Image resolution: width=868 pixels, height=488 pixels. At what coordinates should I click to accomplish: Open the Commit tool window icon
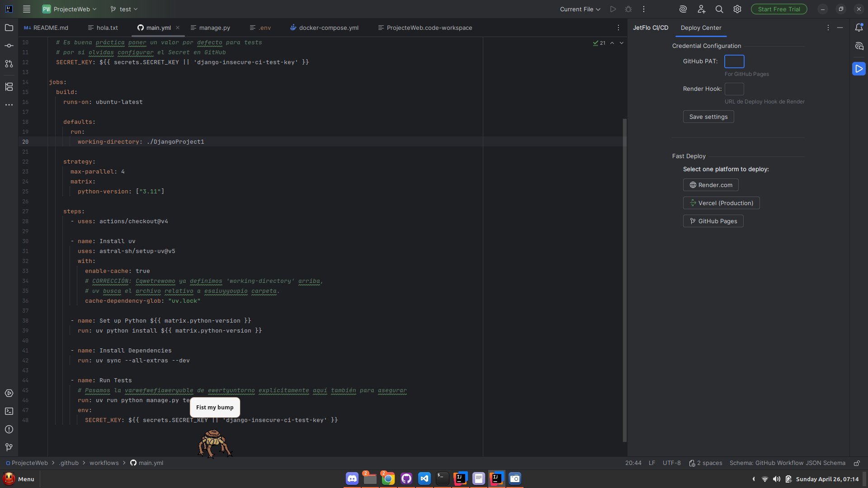pyautogui.click(x=9, y=46)
